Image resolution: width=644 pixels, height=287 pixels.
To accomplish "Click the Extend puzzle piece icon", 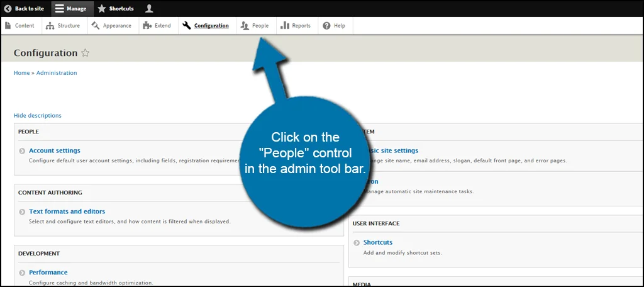I will (x=147, y=26).
